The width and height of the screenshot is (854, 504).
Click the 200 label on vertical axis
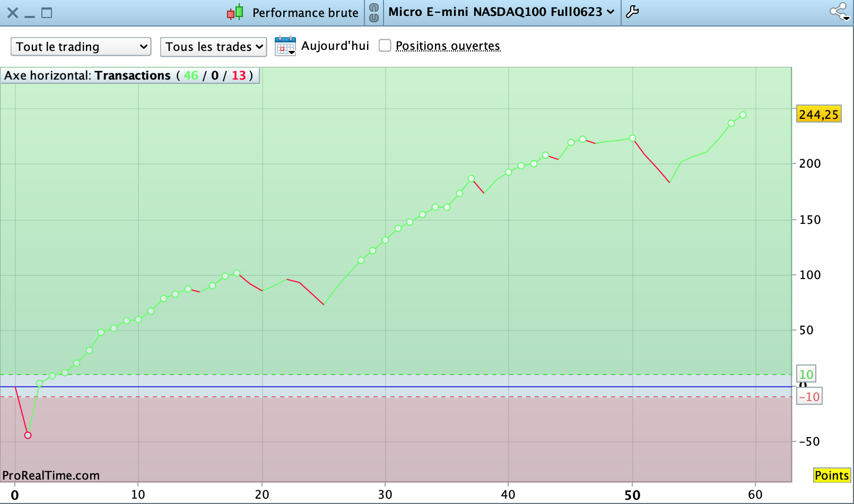click(x=810, y=163)
